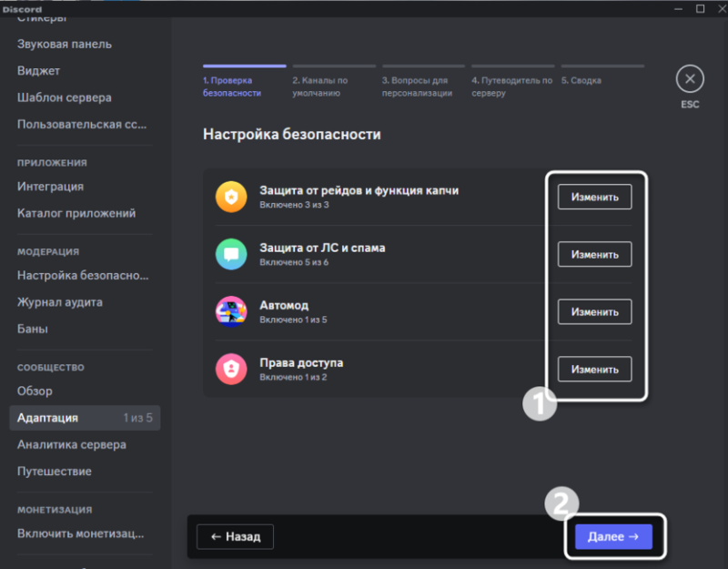Go back with the Назад button
The width and height of the screenshot is (728, 569).
[x=236, y=536]
